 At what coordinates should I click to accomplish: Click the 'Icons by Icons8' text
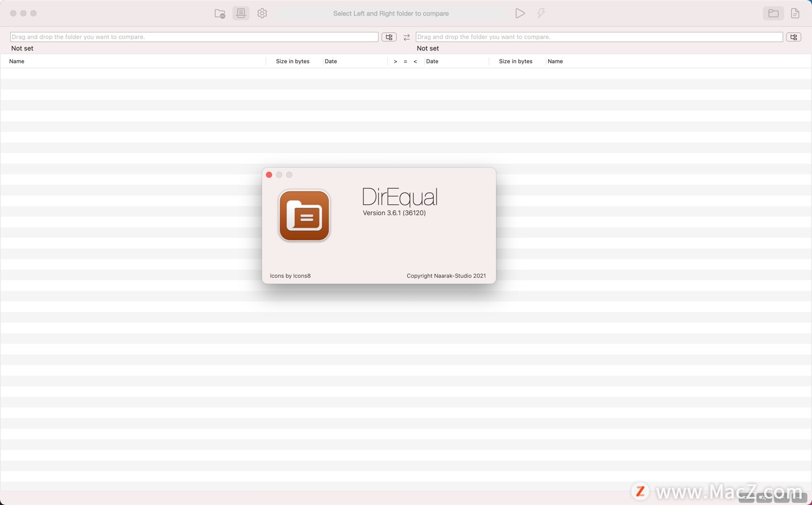[x=290, y=276]
